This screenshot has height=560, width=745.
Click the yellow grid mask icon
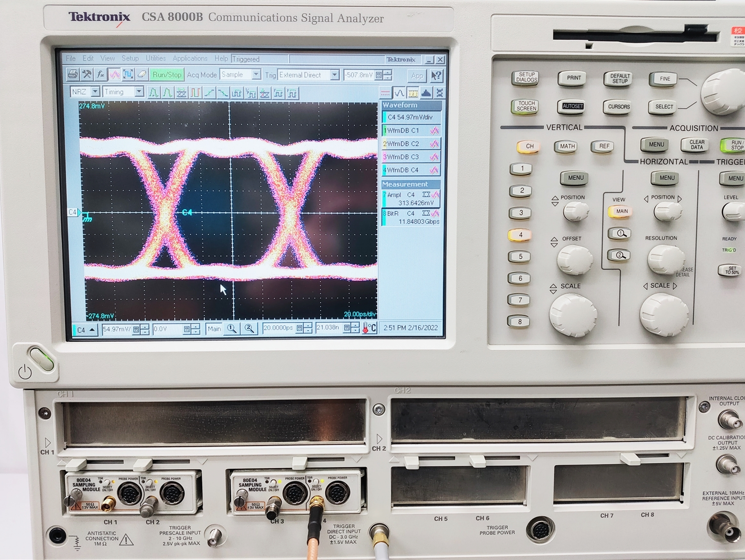coord(413,93)
